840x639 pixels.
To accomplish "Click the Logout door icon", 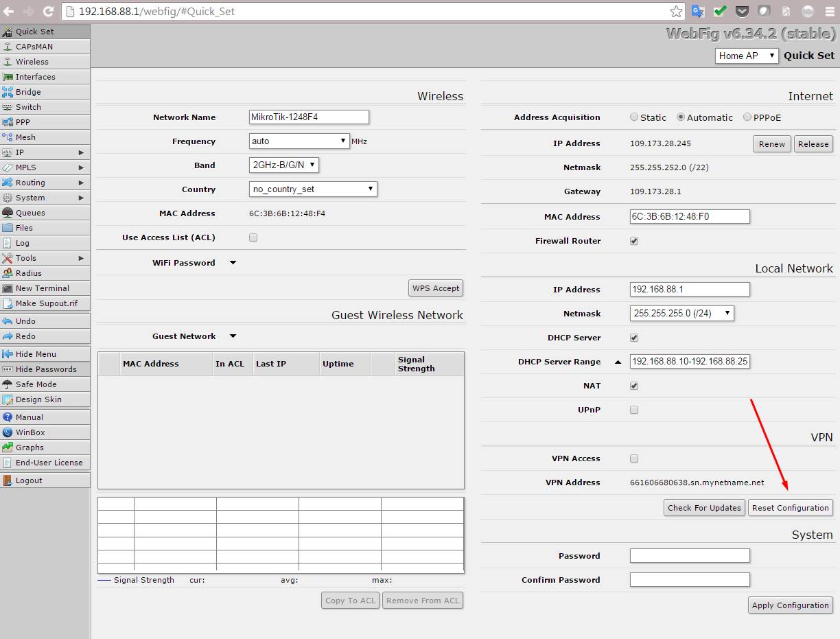I will coord(8,480).
